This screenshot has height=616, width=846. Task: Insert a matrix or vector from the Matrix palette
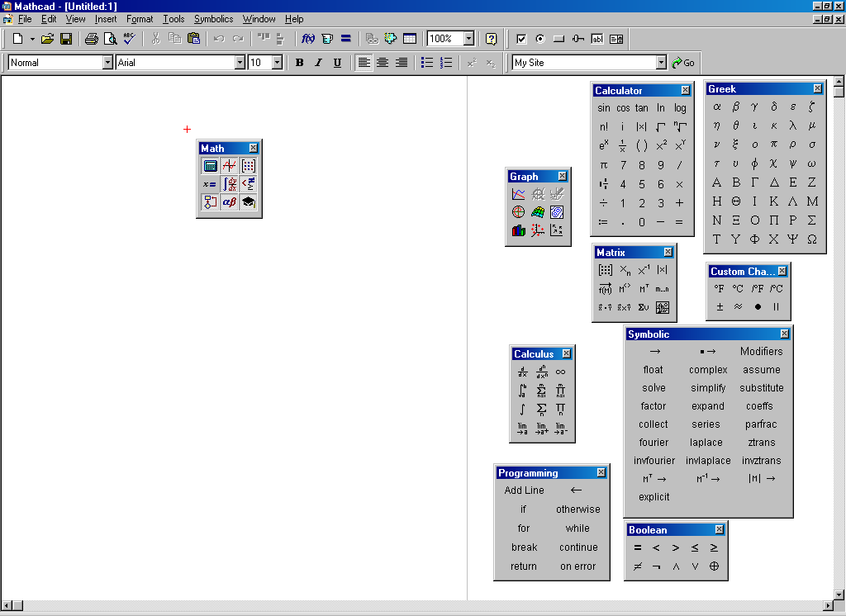tap(606, 270)
